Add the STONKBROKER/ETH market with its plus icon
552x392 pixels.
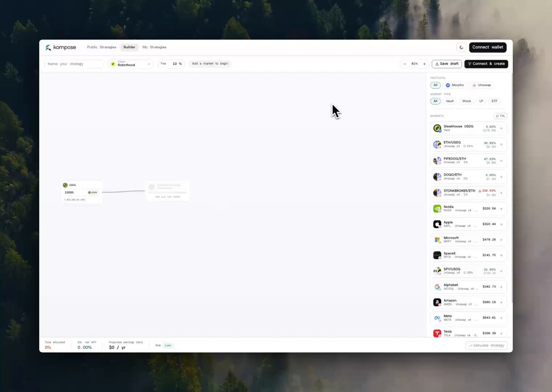[501, 193]
